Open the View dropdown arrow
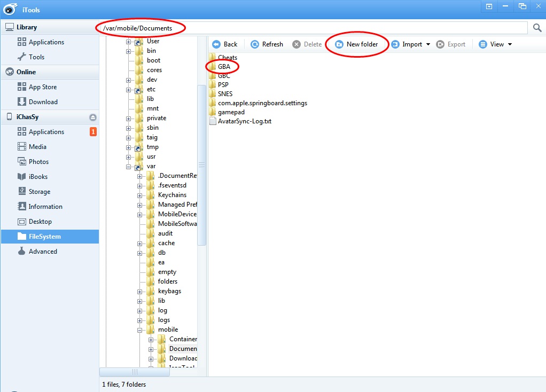The width and height of the screenshot is (546, 392). [x=510, y=44]
